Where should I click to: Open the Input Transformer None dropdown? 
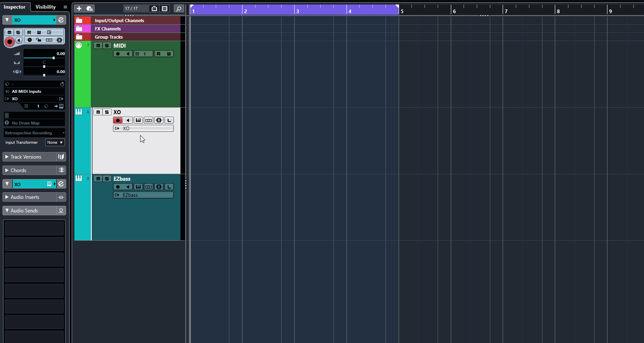click(55, 143)
